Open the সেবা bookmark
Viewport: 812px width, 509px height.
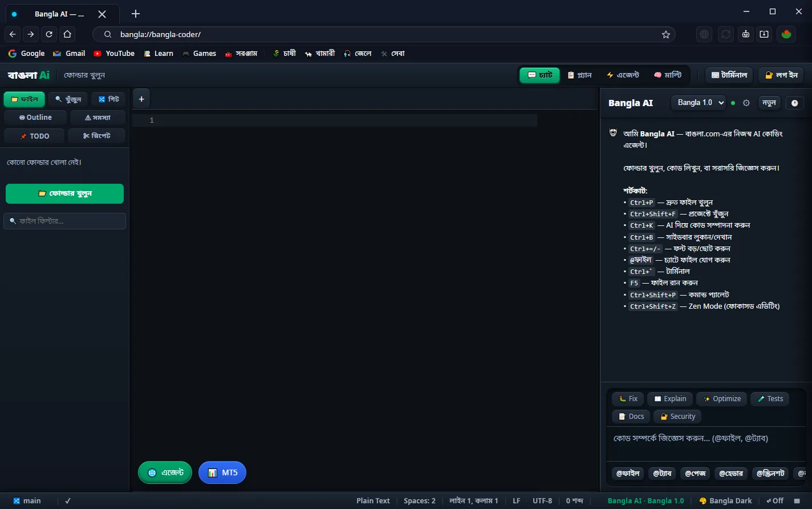(x=393, y=54)
